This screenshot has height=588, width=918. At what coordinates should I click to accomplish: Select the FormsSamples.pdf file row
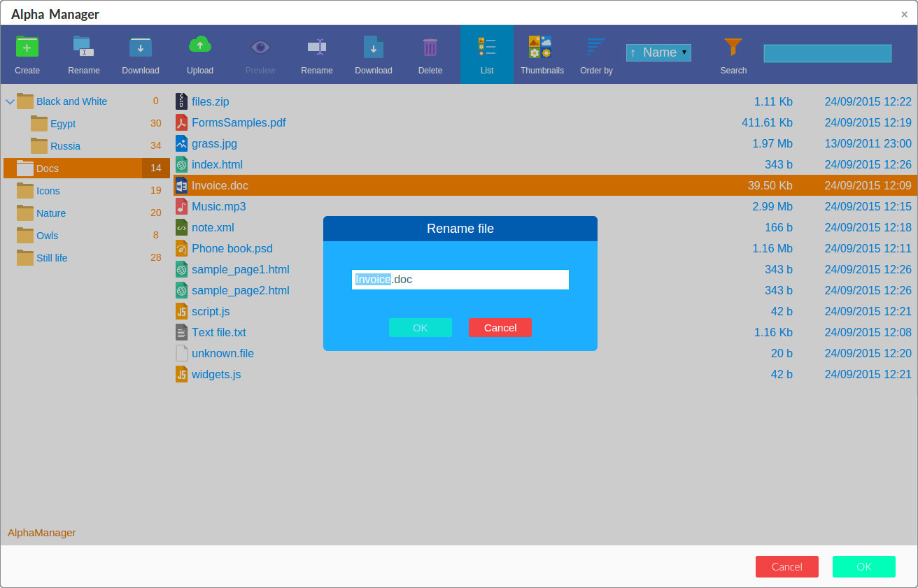(544, 122)
